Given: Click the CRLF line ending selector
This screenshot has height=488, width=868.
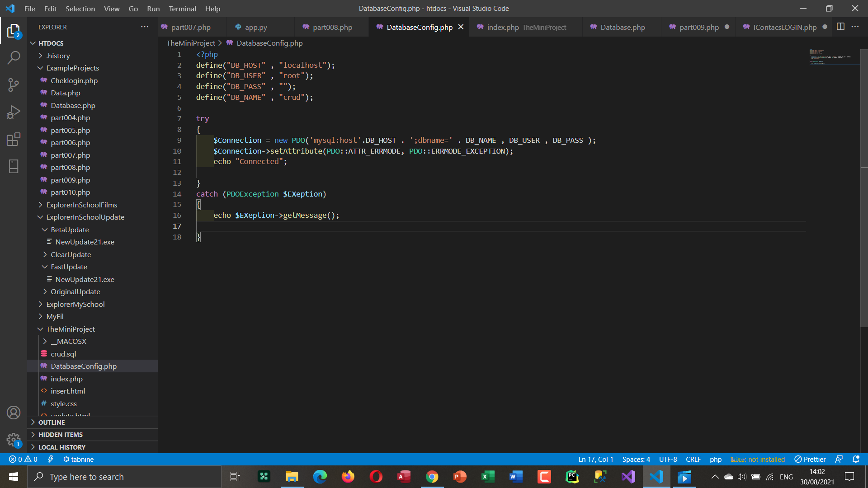Looking at the screenshot, I should (x=693, y=459).
